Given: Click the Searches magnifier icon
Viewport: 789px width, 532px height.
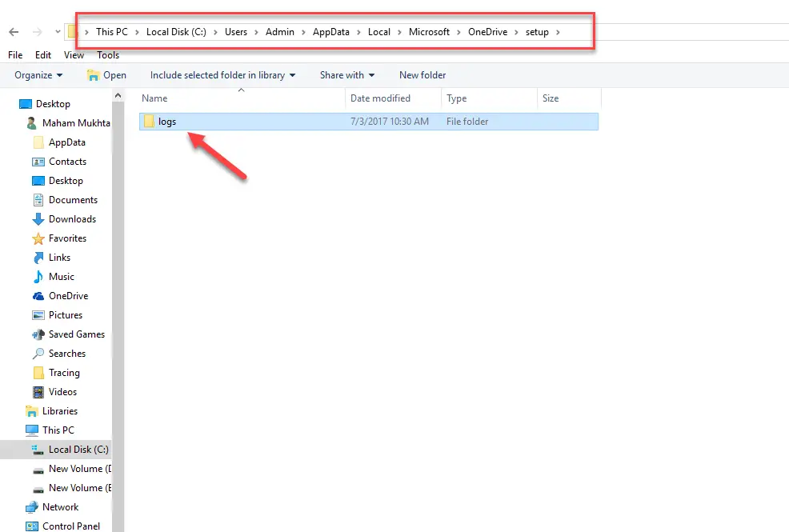Looking at the screenshot, I should (38, 354).
